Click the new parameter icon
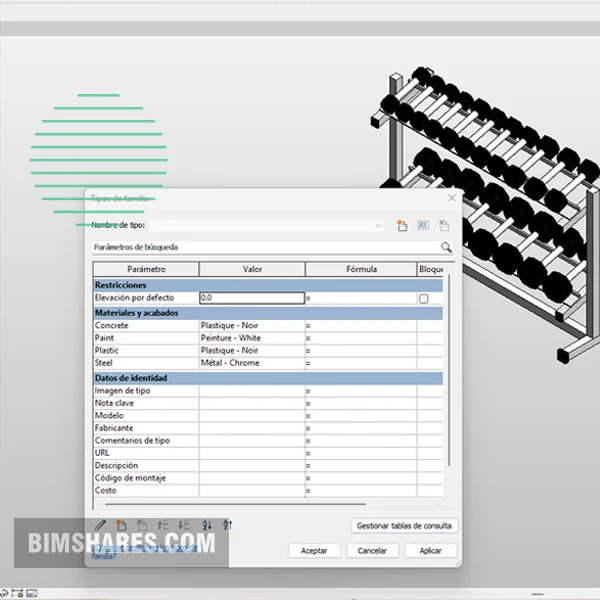 (121, 525)
